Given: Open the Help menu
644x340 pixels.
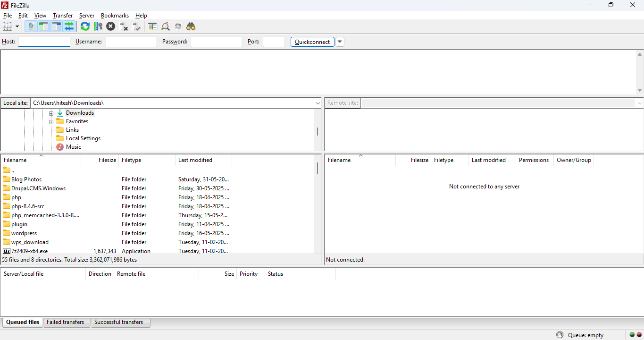Looking at the screenshot, I should (x=141, y=16).
